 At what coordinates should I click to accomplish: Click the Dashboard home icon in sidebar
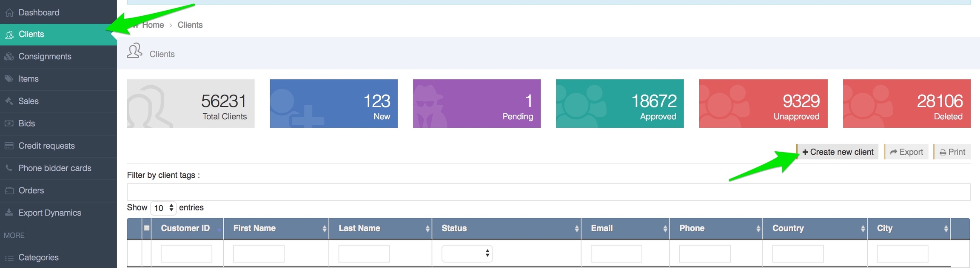pos(9,13)
